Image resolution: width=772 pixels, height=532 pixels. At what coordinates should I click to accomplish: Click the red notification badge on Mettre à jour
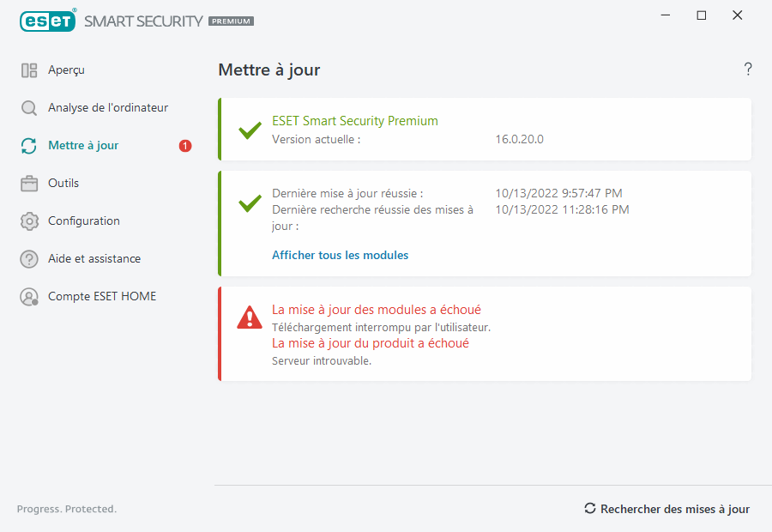tap(185, 146)
